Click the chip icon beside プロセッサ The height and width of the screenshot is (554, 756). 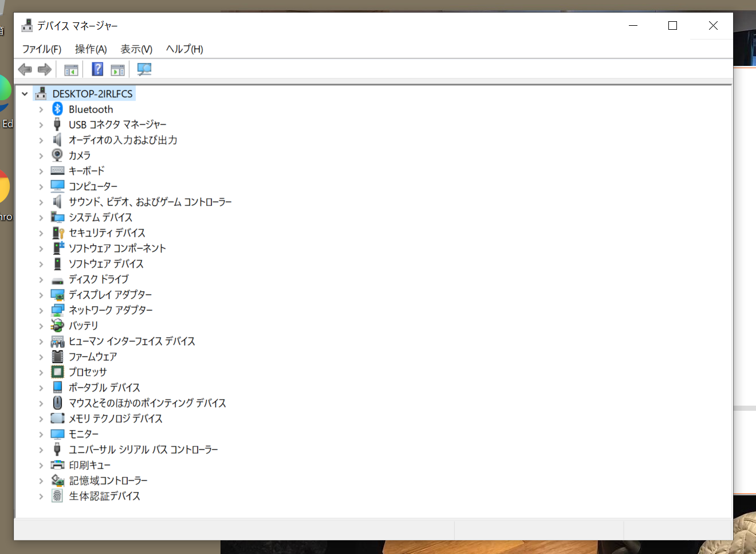point(57,372)
